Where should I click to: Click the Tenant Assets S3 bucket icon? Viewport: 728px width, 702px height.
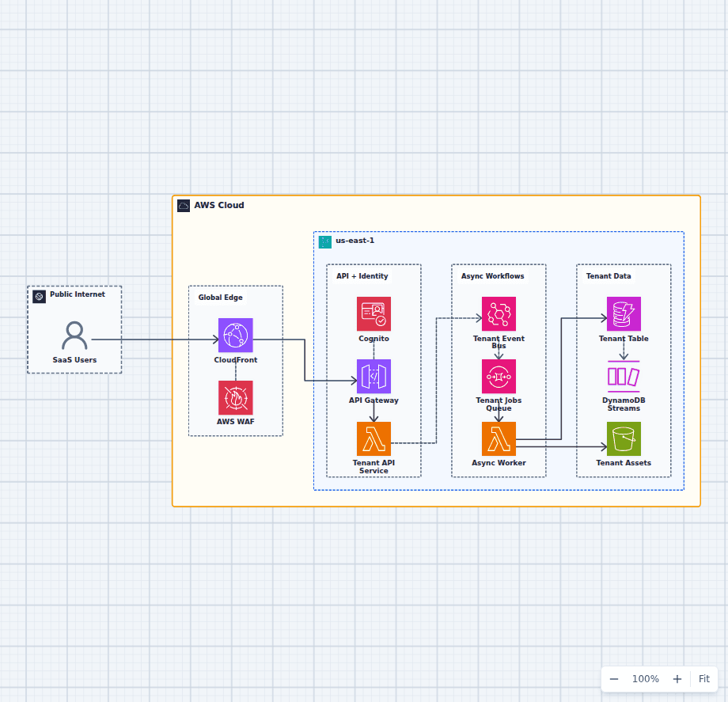click(x=624, y=438)
